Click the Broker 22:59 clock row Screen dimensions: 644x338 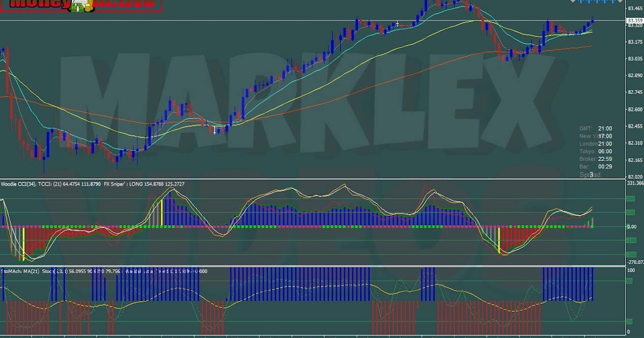(x=596, y=159)
